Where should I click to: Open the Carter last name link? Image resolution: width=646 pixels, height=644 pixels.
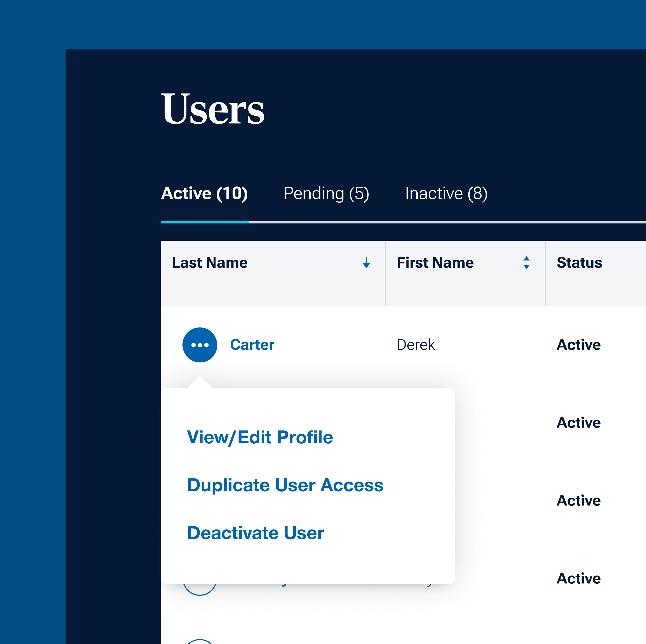(x=252, y=345)
